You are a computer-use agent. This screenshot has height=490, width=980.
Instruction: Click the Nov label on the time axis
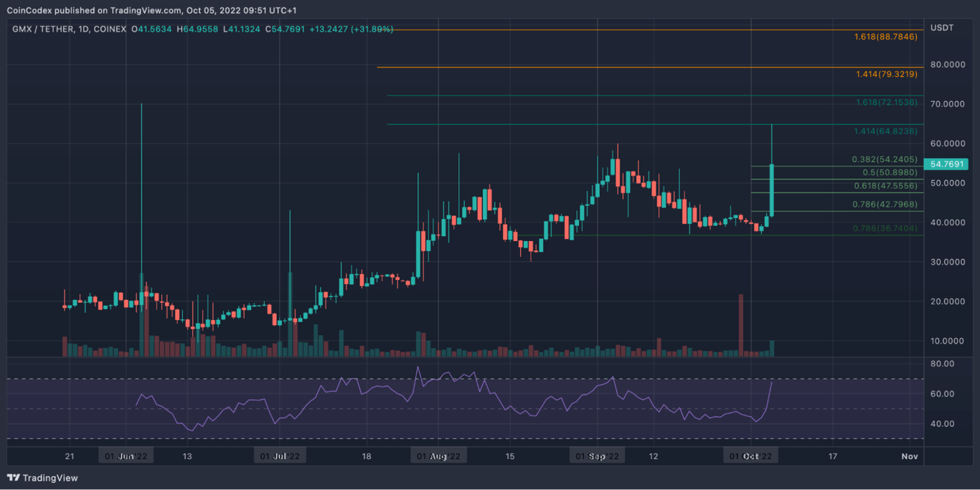tap(909, 455)
